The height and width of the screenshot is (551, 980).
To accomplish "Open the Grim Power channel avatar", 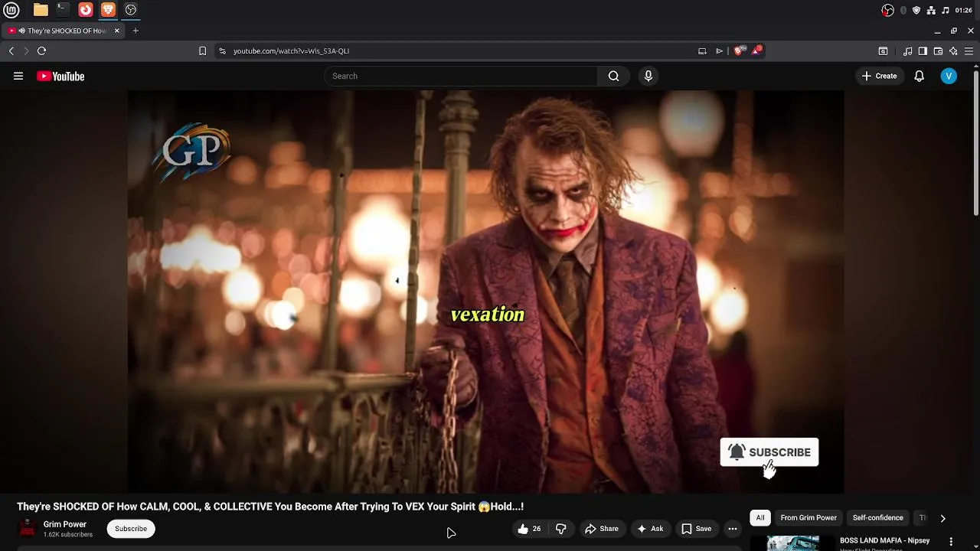I will point(28,529).
